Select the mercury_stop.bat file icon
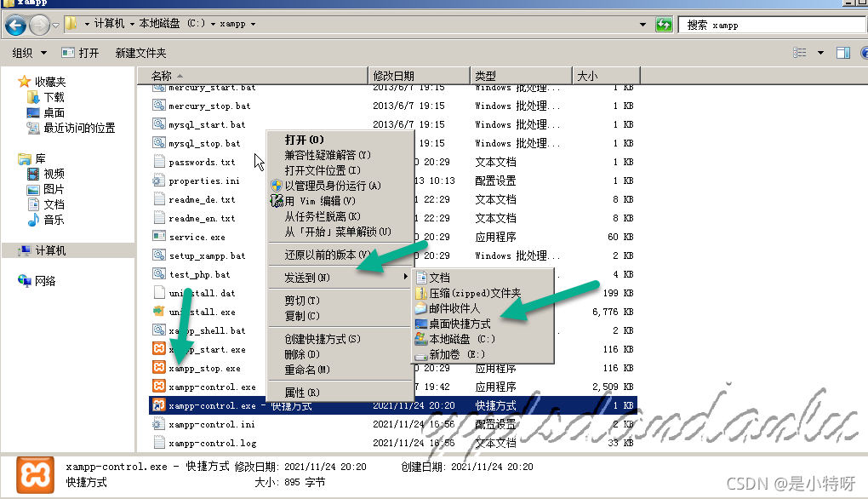868x499 pixels. (159, 106)
